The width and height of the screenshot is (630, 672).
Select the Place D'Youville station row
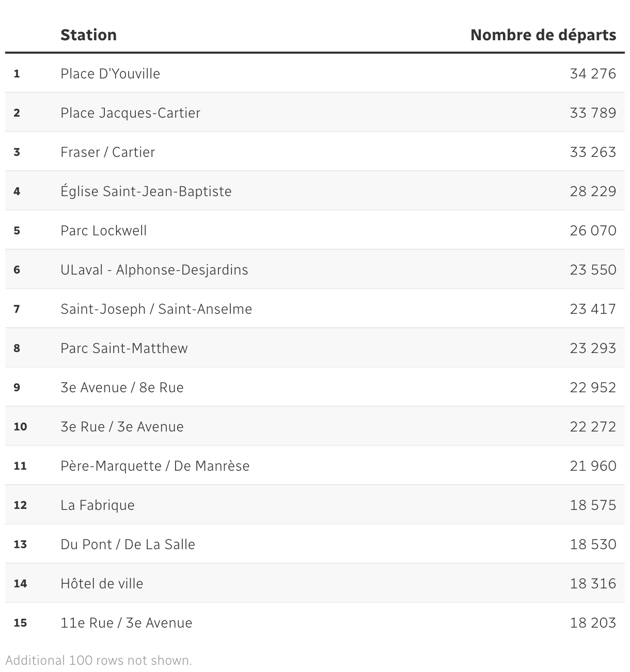[x=110, y=74]
